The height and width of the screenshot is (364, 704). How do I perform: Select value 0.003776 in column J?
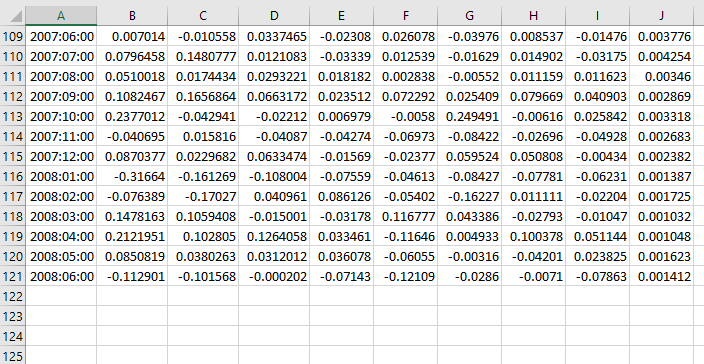661,36
